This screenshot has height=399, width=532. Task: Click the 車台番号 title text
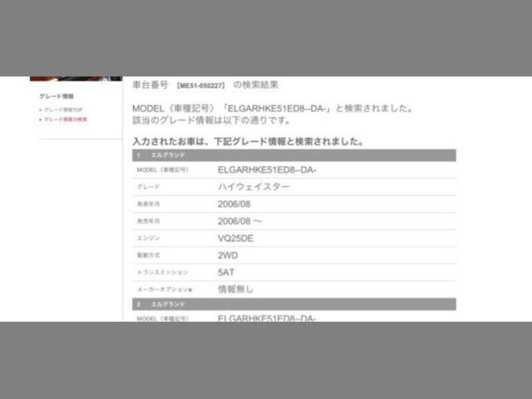(150, 85)
